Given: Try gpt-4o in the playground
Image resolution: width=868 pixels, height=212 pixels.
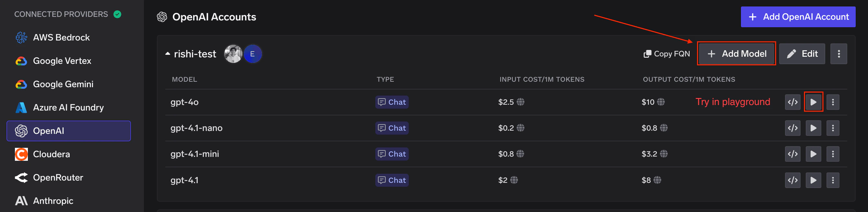Looking at the screenshot, I should [x=814, y=102].
